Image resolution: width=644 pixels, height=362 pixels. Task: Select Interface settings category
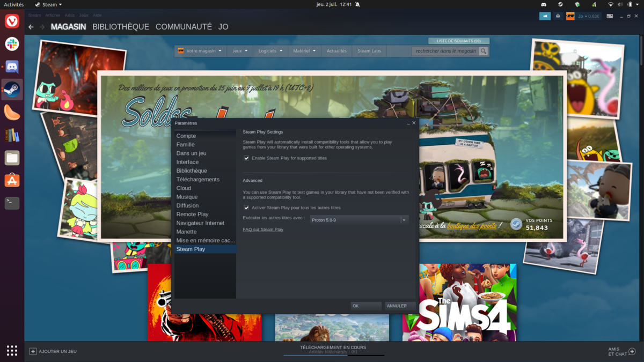tap(205, 162)
